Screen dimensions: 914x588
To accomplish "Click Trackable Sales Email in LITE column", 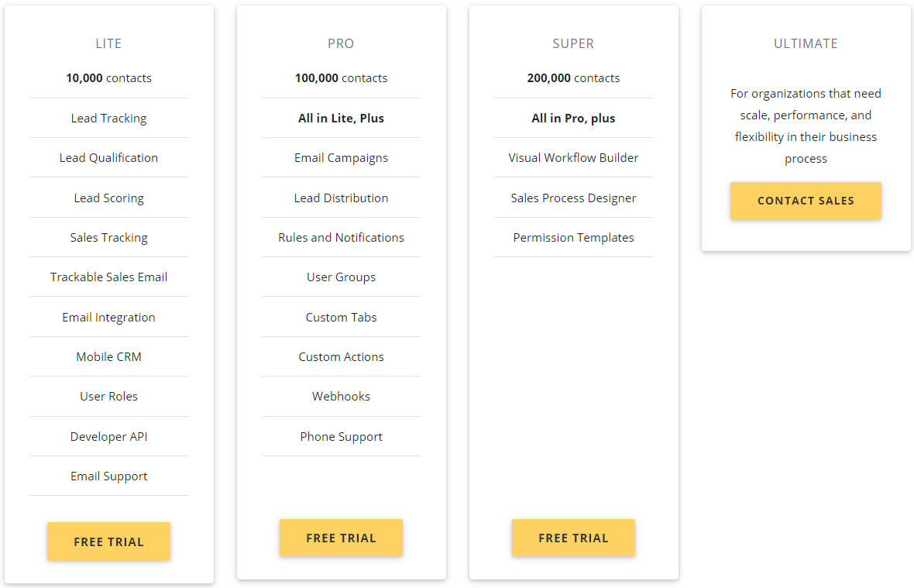I will click(x=108, y=277).
